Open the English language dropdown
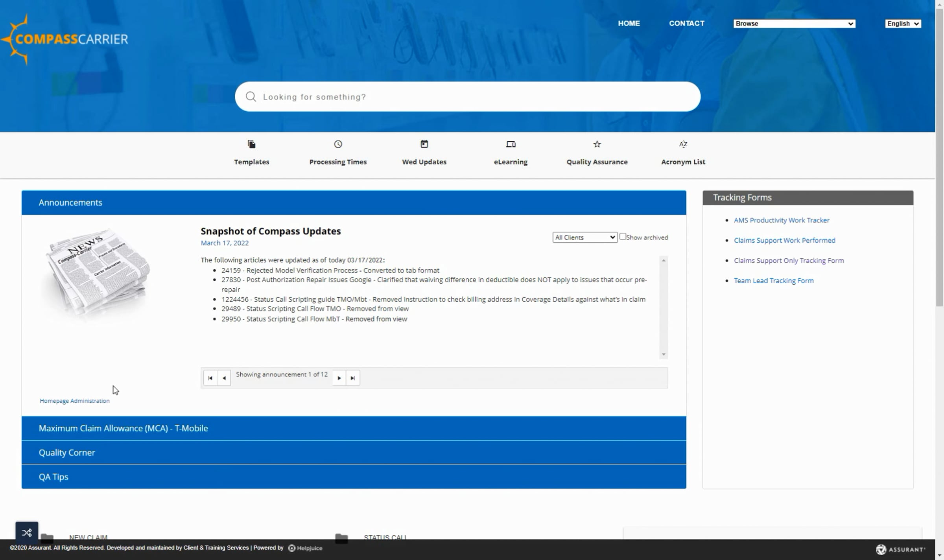 click(903, 24)
